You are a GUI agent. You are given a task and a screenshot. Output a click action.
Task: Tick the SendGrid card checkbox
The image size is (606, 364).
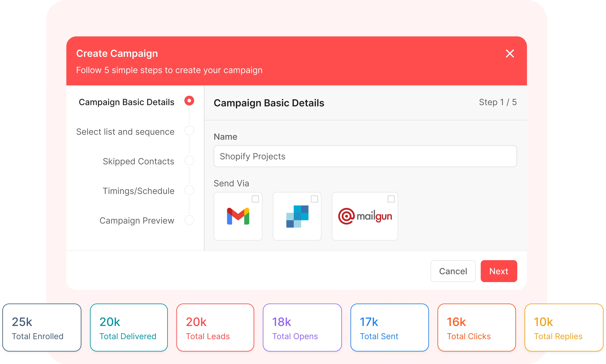pyautogui.click(x=314, y=199)
